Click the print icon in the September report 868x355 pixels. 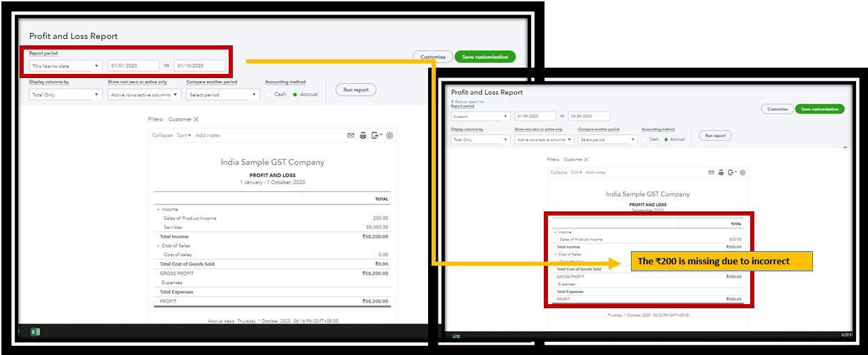pos(720,172)
